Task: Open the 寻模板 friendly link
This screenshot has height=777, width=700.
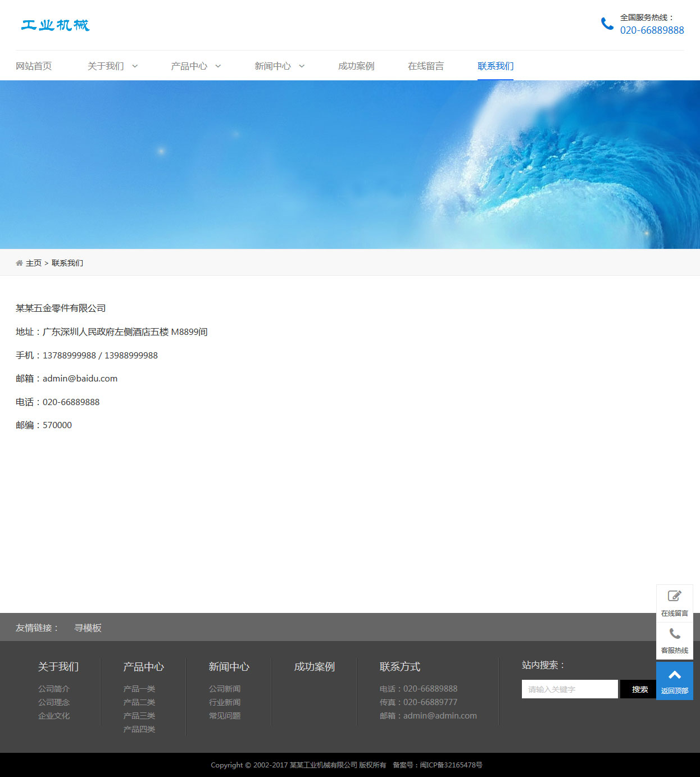Action: click(88, 628)
